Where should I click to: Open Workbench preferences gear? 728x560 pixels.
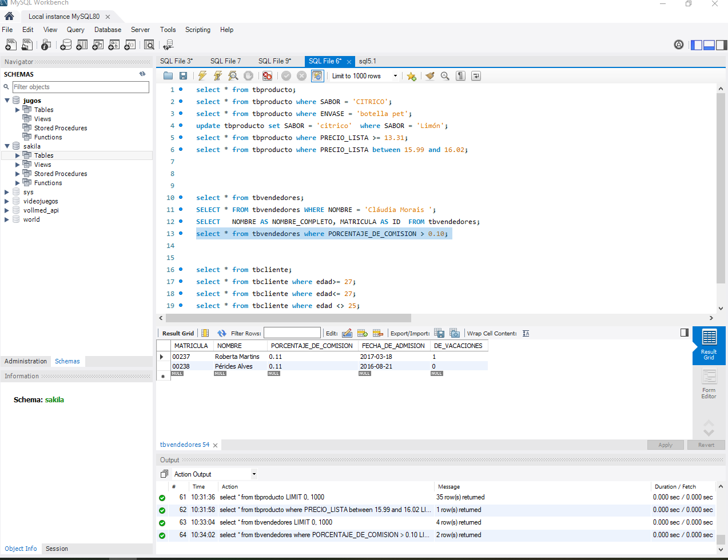pos(679,45)
